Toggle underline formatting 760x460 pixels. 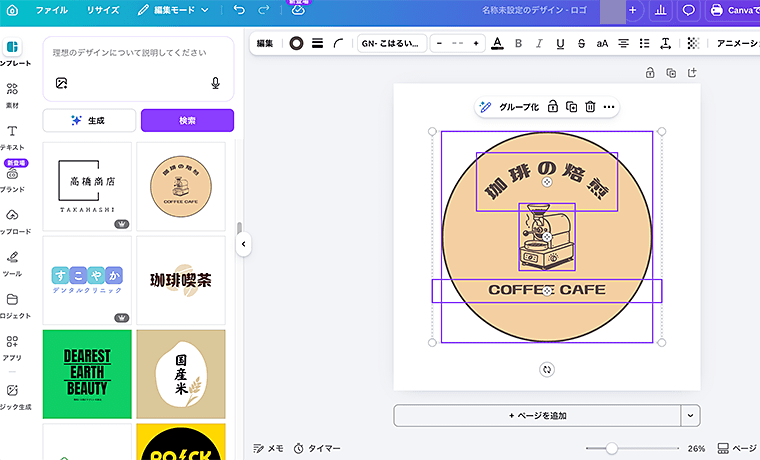560,44
